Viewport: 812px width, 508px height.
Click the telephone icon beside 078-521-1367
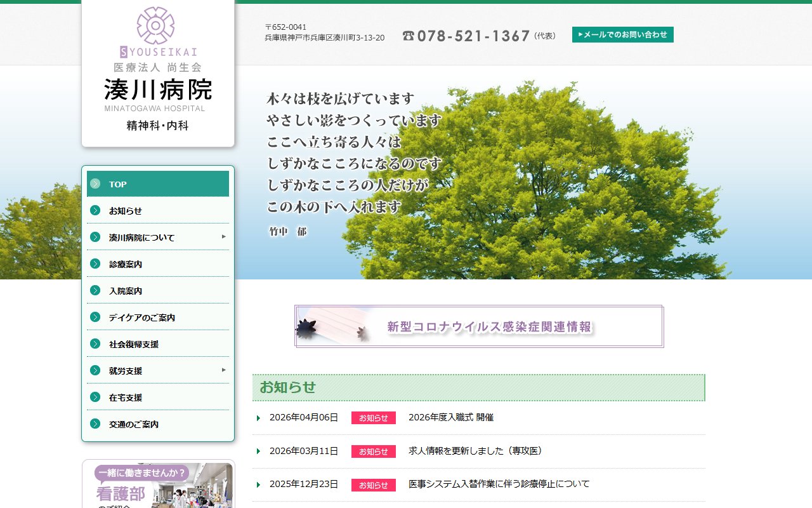(x=409, y=36)
